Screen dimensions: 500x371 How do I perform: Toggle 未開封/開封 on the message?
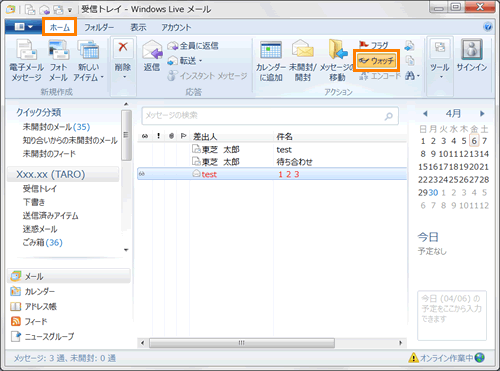pyautogui.click(x=303, y=60)
